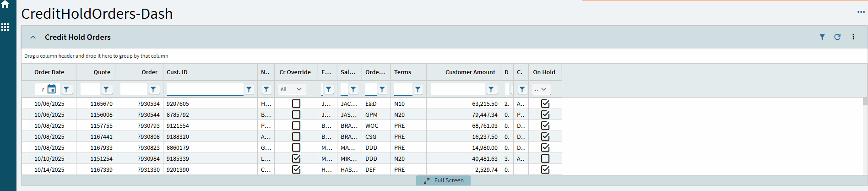Refresh the Credit Hold Orders grid

pyautogui.click(x=837, y=37)
